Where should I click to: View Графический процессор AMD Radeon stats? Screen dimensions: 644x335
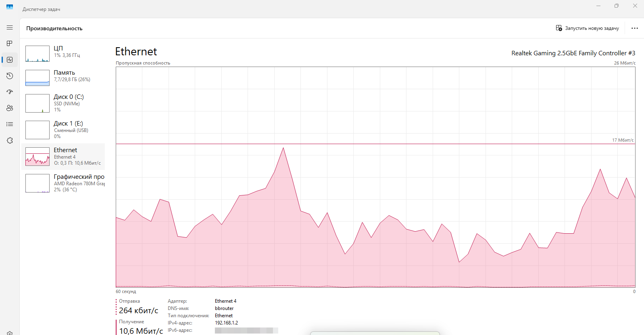pyautogui.click(x=63, y=183)
